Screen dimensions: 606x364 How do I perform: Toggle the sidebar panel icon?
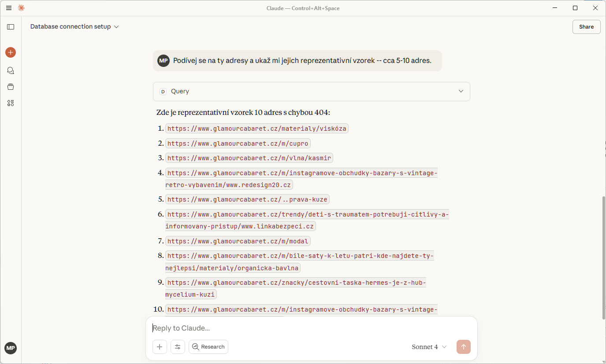point(11,27)
